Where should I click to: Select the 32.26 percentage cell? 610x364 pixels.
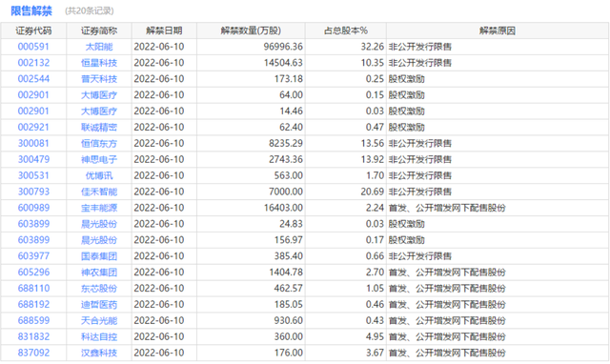pos(373,47)
